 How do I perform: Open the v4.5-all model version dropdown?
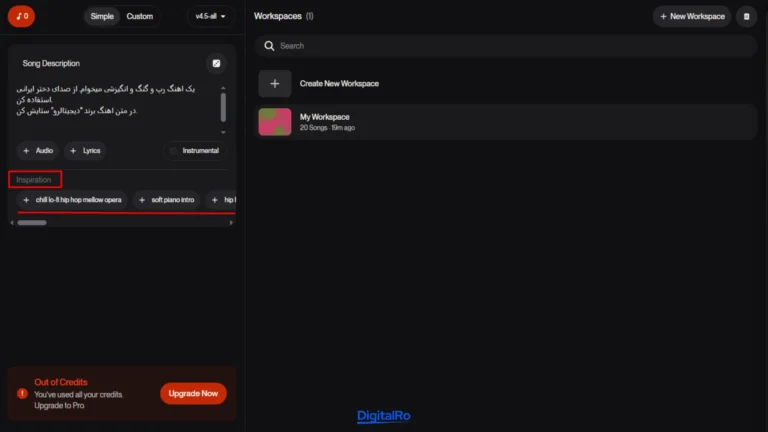point(211,16)
